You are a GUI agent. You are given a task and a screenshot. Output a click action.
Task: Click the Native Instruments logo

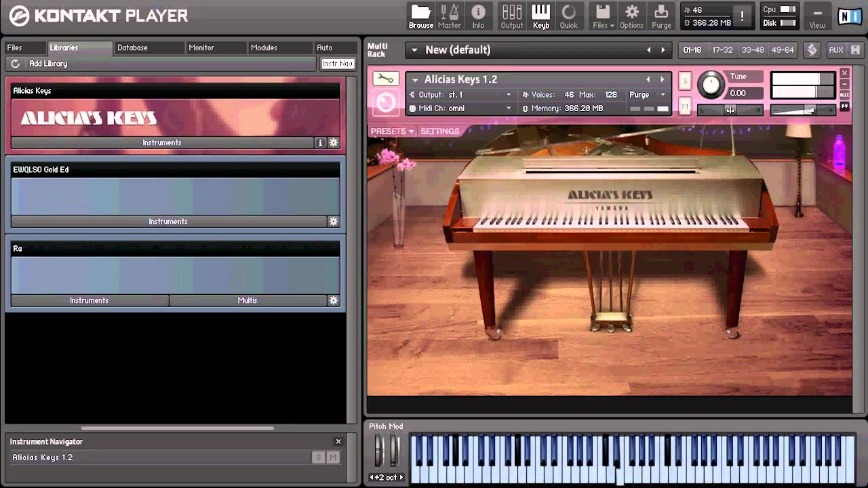[x=850, y=16]
